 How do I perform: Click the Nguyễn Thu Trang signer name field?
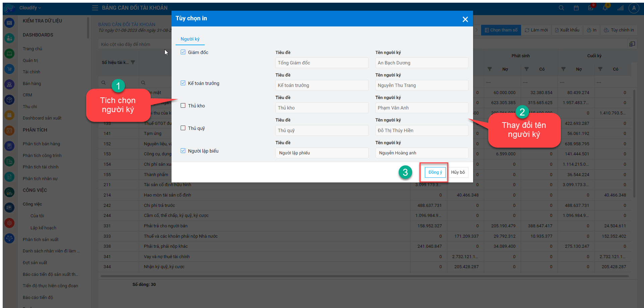point(422,85)
